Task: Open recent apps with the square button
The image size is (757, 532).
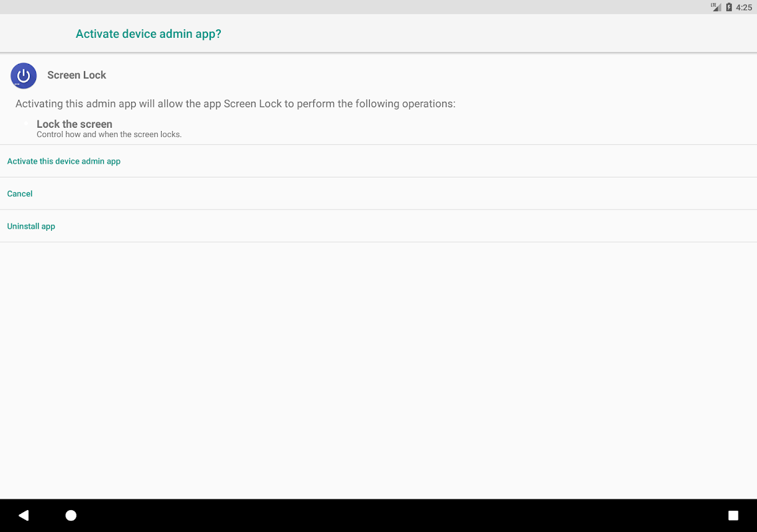Action: [733, 515]
